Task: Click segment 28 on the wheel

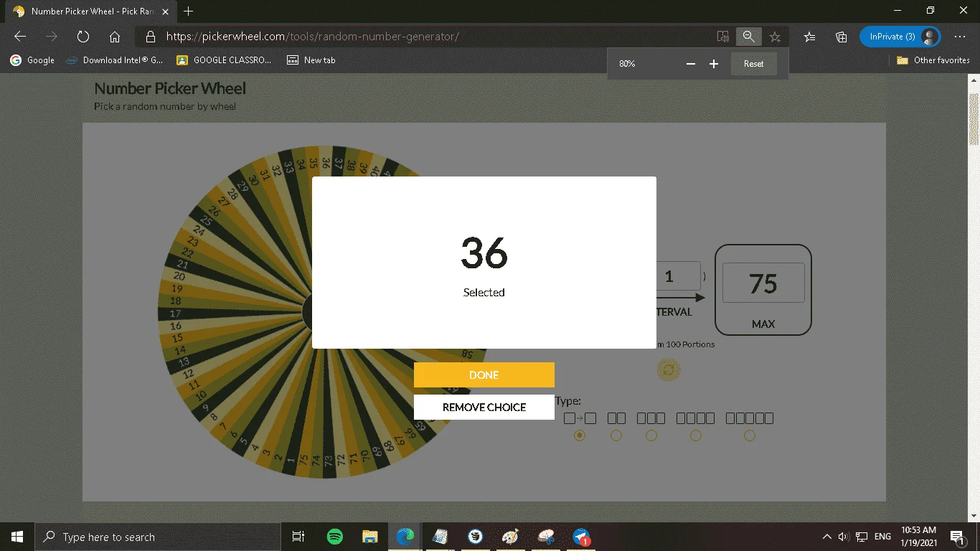Action: [232, 195]
